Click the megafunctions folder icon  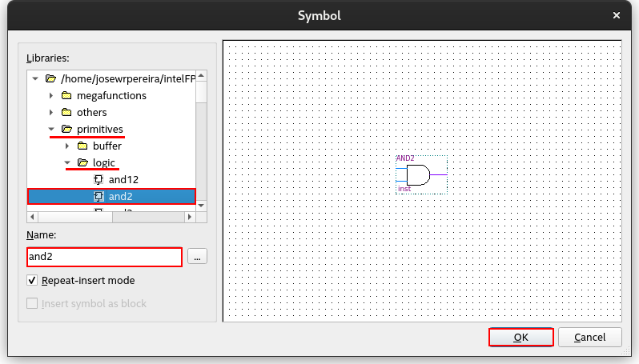[x=66, y=95]
